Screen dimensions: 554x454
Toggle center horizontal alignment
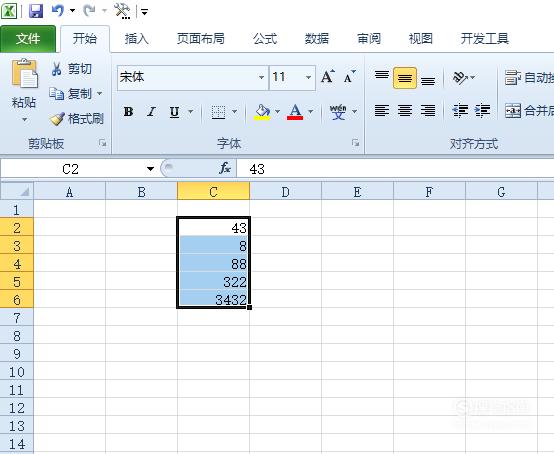[405, 111]
